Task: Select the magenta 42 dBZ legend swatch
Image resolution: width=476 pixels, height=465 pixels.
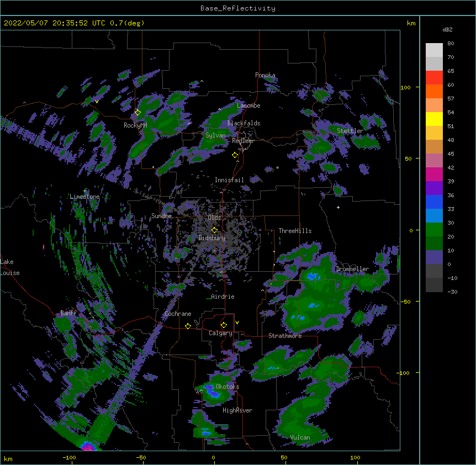Action: (x=434, y=174)
